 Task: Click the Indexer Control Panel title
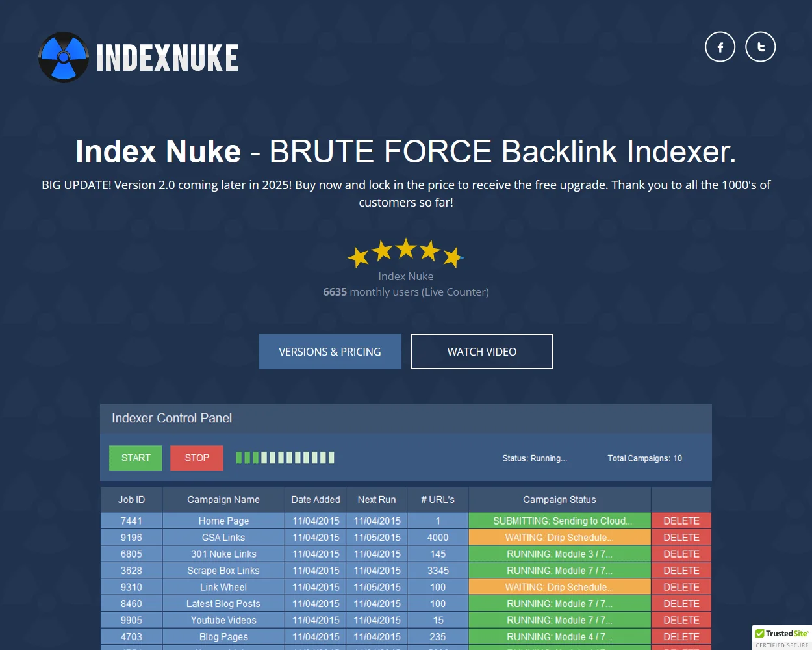[x=171, y=418]
